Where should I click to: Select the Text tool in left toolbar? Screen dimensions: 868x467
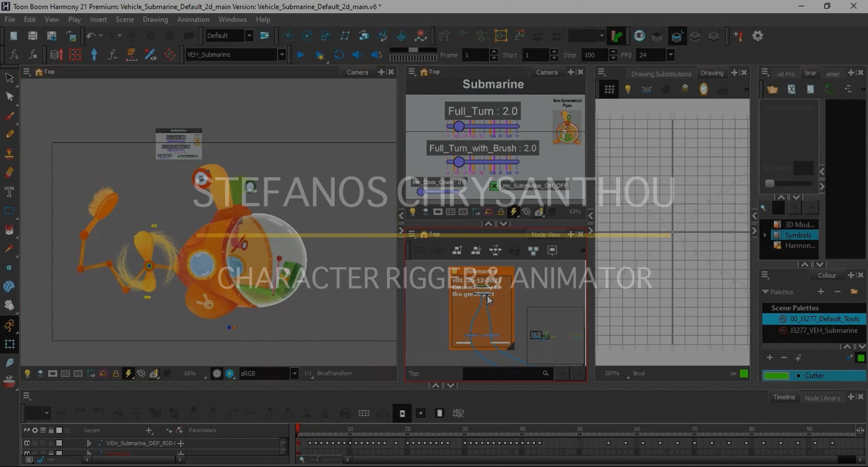pyautogui.click(x=9, y=192)
